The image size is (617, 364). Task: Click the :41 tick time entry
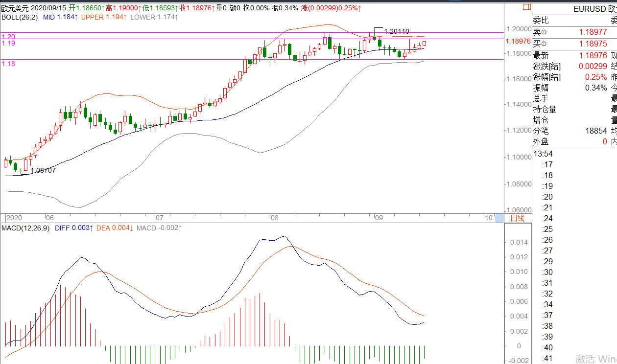(548, 358)
